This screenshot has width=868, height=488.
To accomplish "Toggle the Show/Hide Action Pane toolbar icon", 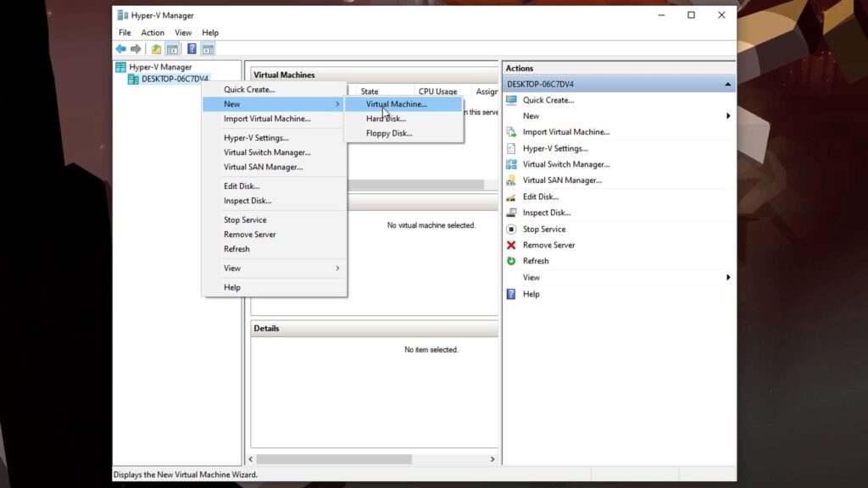I will tap(209, 48).
